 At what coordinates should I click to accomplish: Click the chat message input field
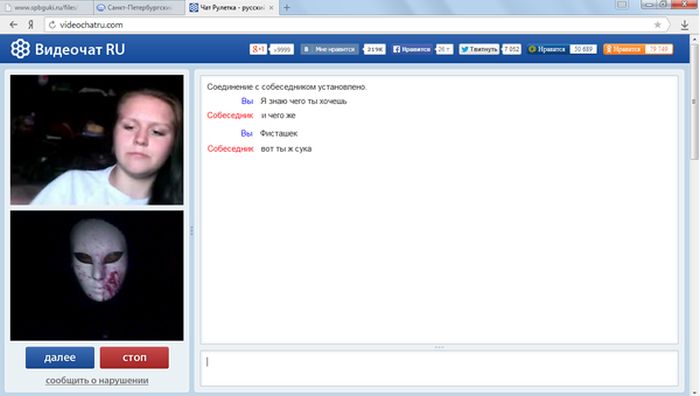[439, 368]
